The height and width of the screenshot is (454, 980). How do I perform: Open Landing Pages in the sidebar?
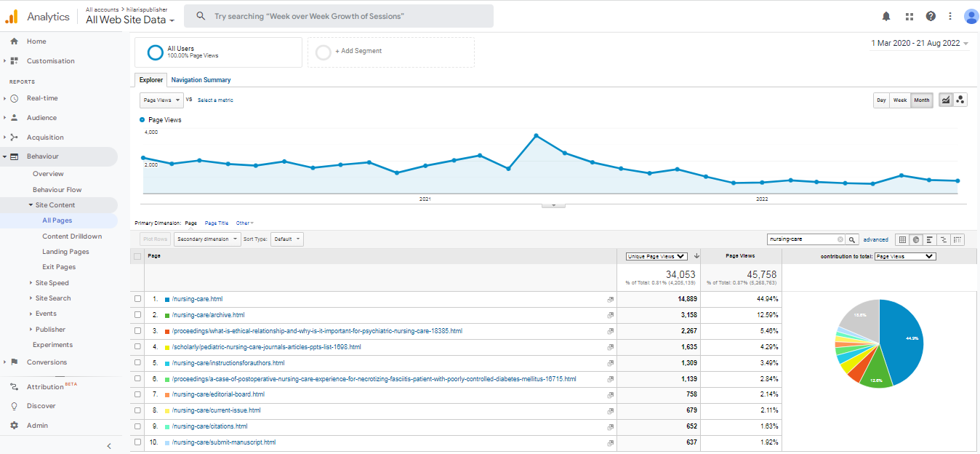pos(65,252)
